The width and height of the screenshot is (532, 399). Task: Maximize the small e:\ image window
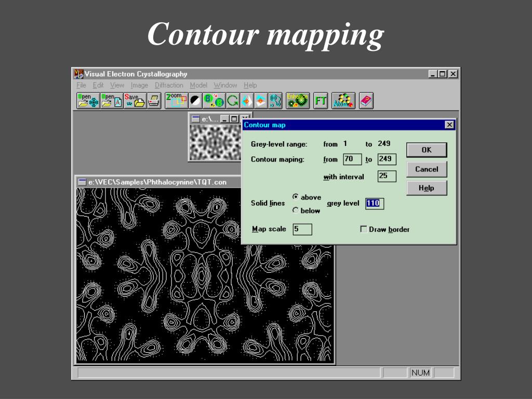(x=234, y=119)
